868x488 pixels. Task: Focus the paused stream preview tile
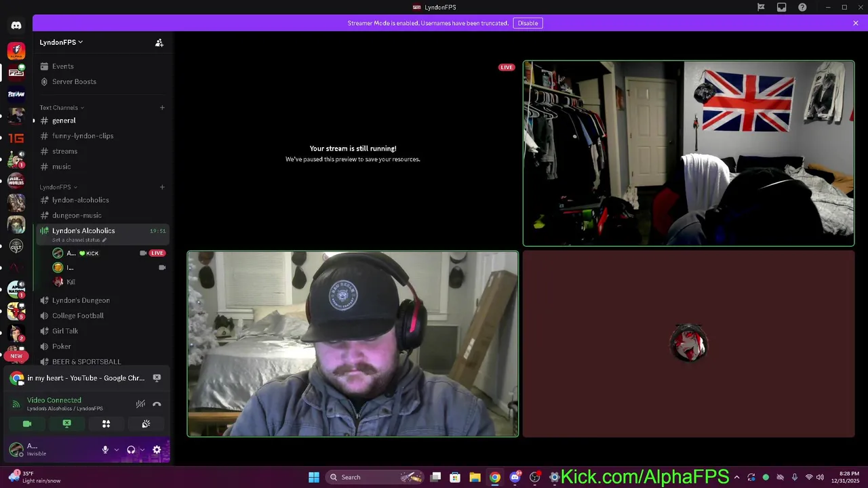[353, 153]
